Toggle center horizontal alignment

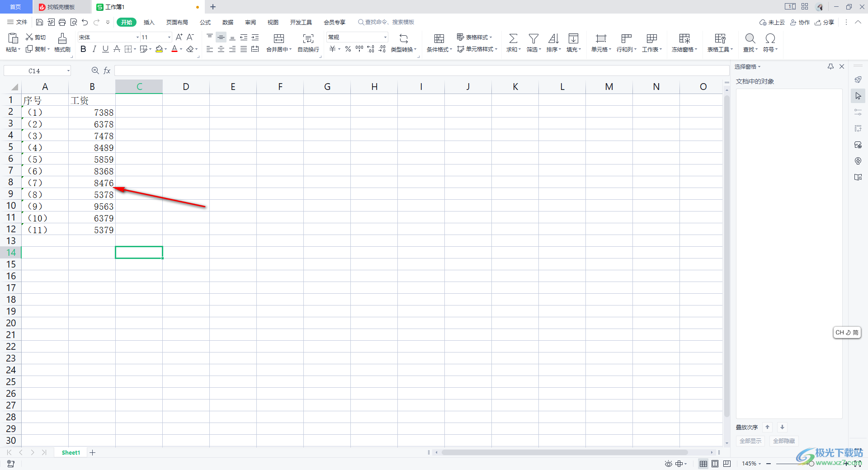221,49
